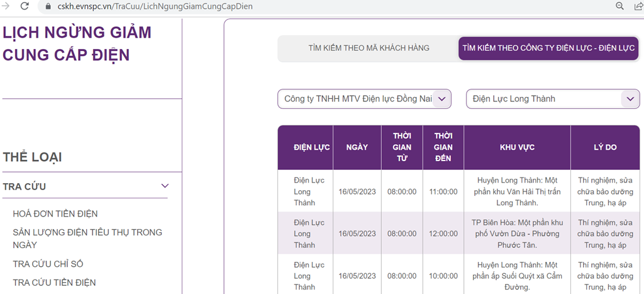Open the zoom magnifier icon in address bar
644x294 pixels.
pyautogui.click(x=619, y=6)
